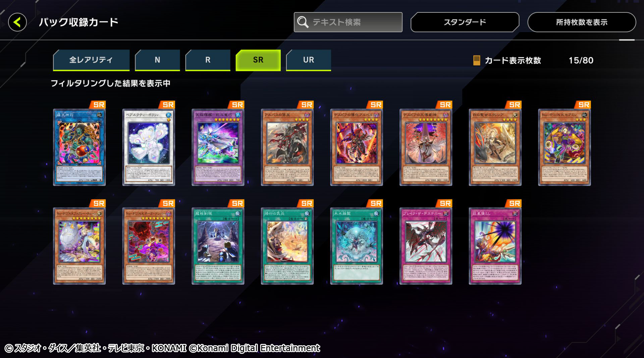This screenshot has height=358, width=644.
Task: Select the No-P.U.N.K. セアミン card
Action: point(565,147)
